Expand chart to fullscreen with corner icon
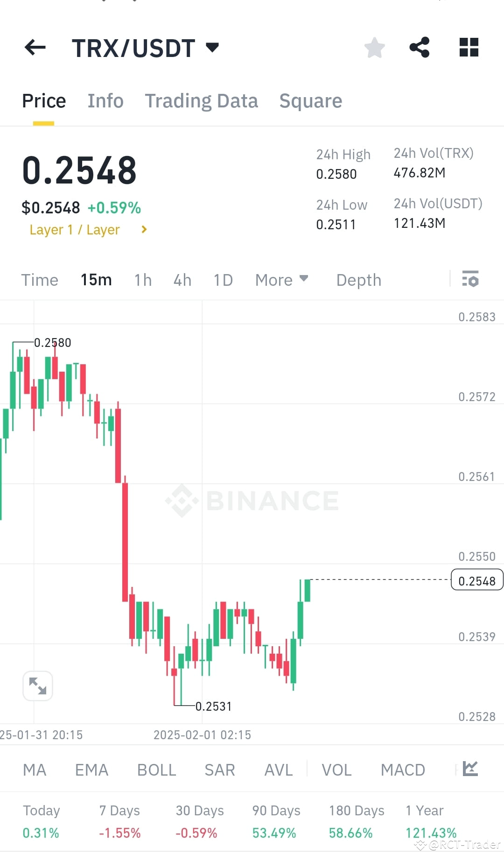504x855 pixels. point(37,685)
